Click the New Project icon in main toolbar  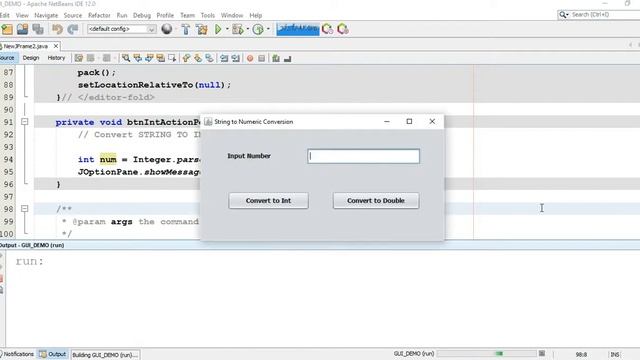tap(7, 29)
